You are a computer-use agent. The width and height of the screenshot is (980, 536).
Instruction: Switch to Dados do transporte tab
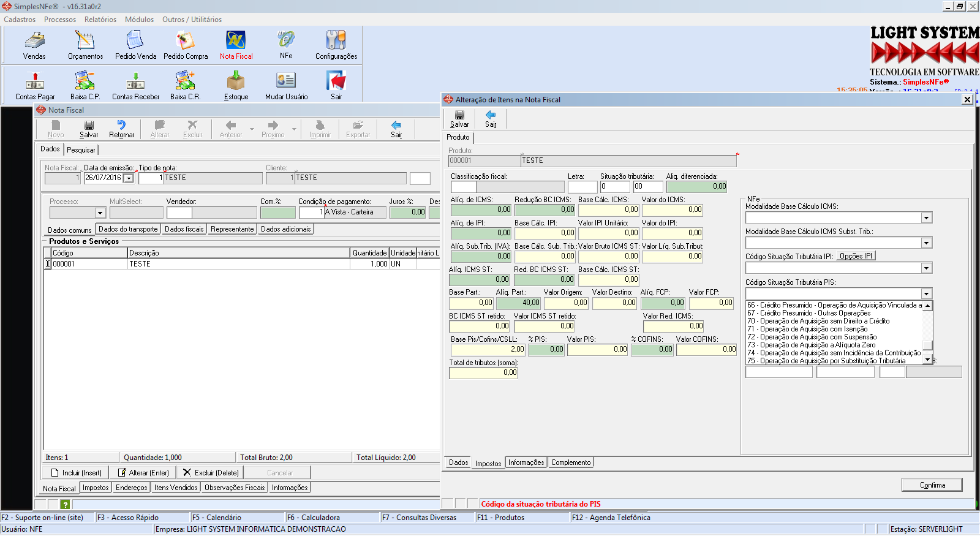128,229
